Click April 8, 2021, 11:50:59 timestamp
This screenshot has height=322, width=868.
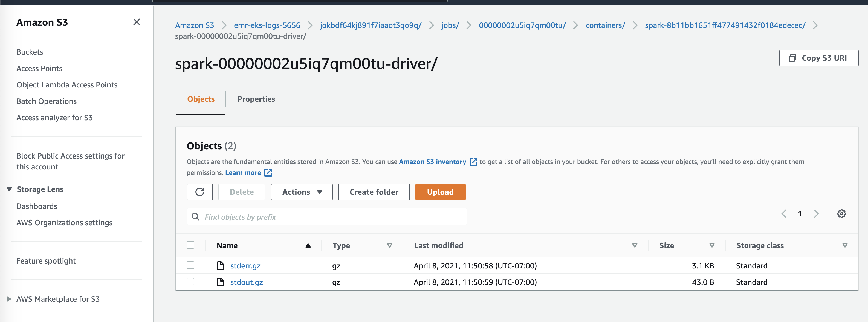pos(475,282)
